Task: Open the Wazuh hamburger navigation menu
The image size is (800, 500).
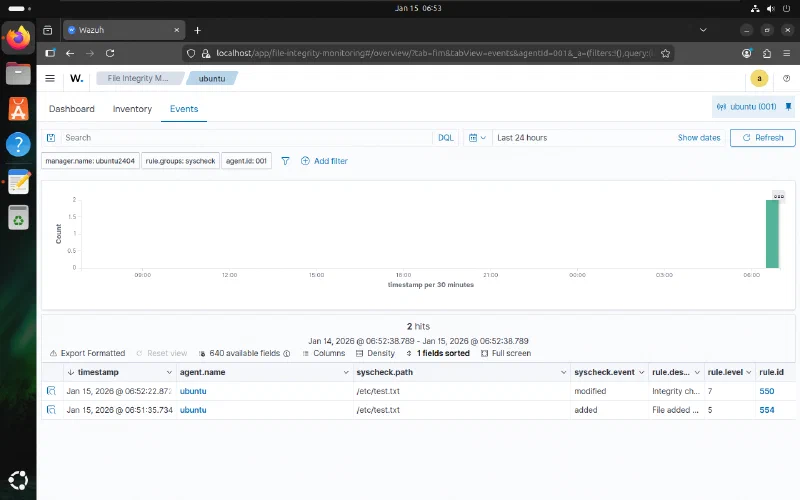Action: pos(49,78)
